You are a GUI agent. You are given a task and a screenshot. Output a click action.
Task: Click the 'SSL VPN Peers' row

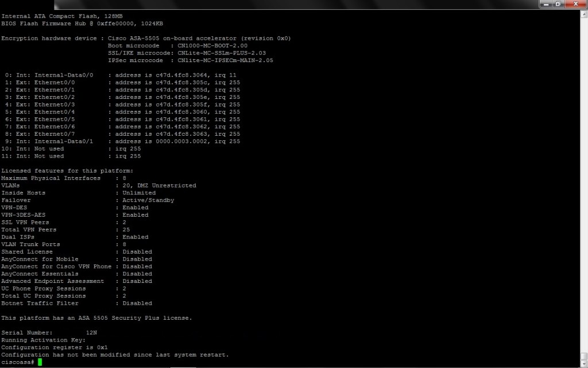click(64, 223)
